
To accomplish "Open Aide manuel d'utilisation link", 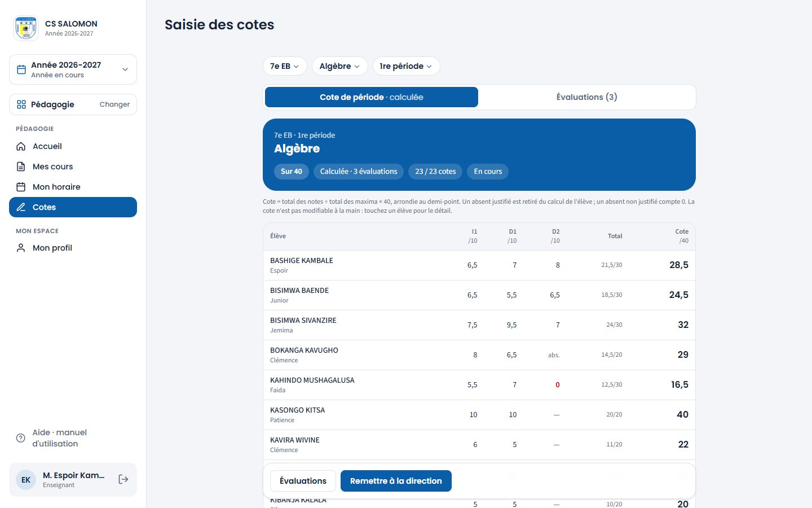I will 73,438.
